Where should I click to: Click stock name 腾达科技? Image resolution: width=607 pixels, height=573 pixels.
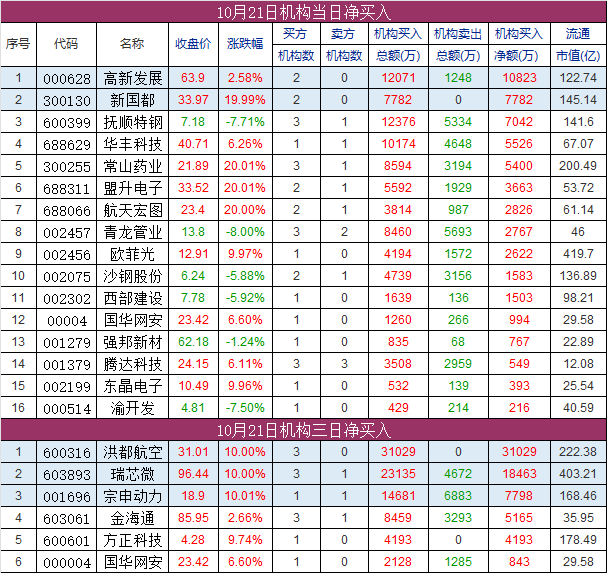pyautogui.click(x=132, y=365)
